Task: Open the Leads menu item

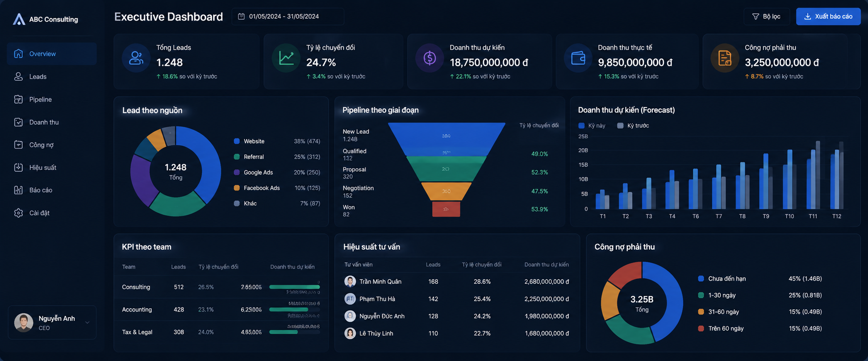Action: point(52,76)
